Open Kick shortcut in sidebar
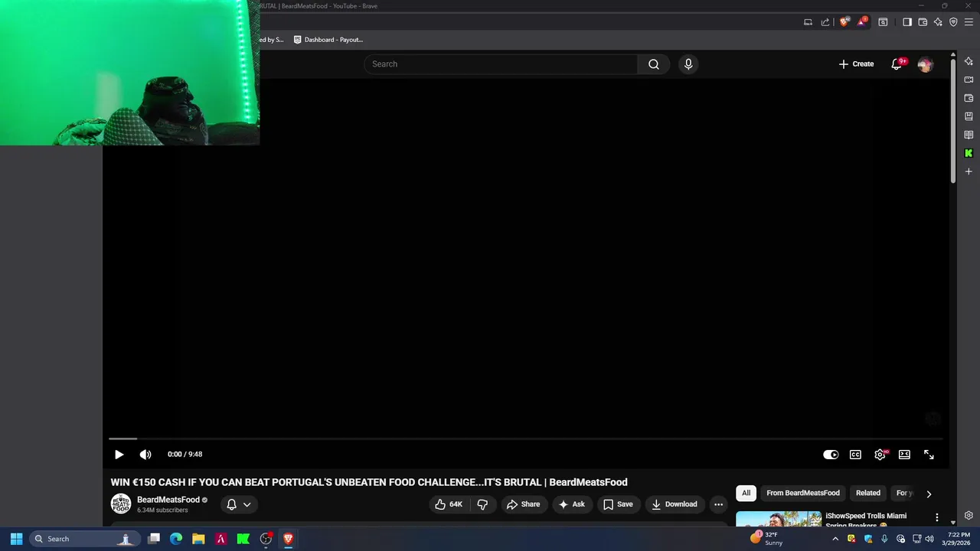This screenshot has width=980, height=551. click(969, 153)
